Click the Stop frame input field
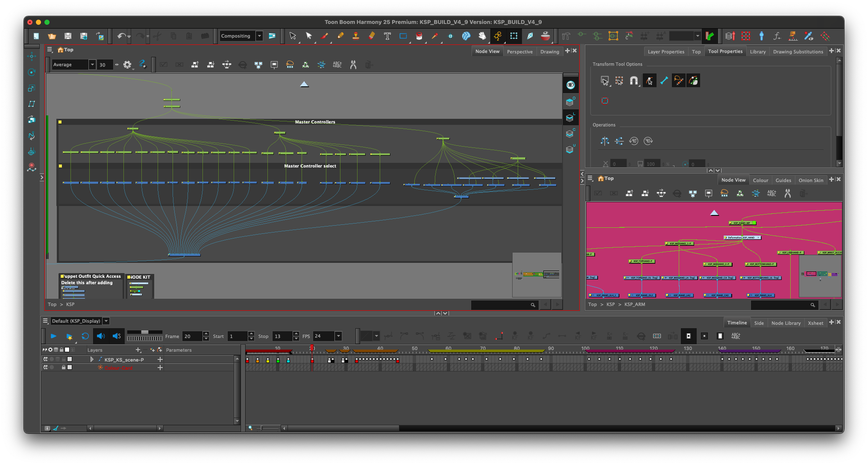 click(x=282, y=336)
